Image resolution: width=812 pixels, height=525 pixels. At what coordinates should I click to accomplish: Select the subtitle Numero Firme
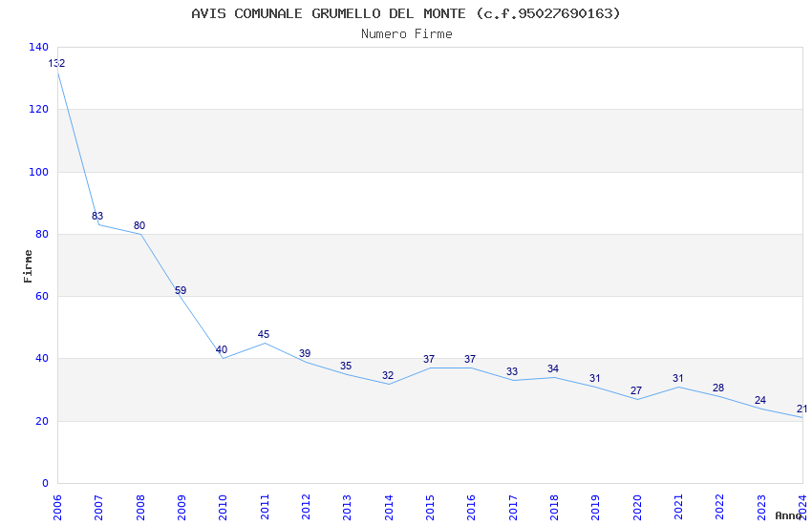pyautogui.click(x=407, y=33)
